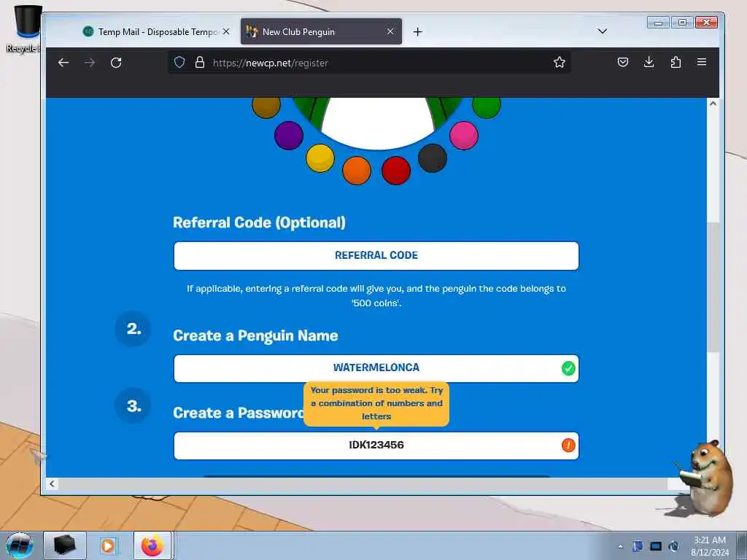Expand the list all tabs chevron

click(x=602, y=31)
